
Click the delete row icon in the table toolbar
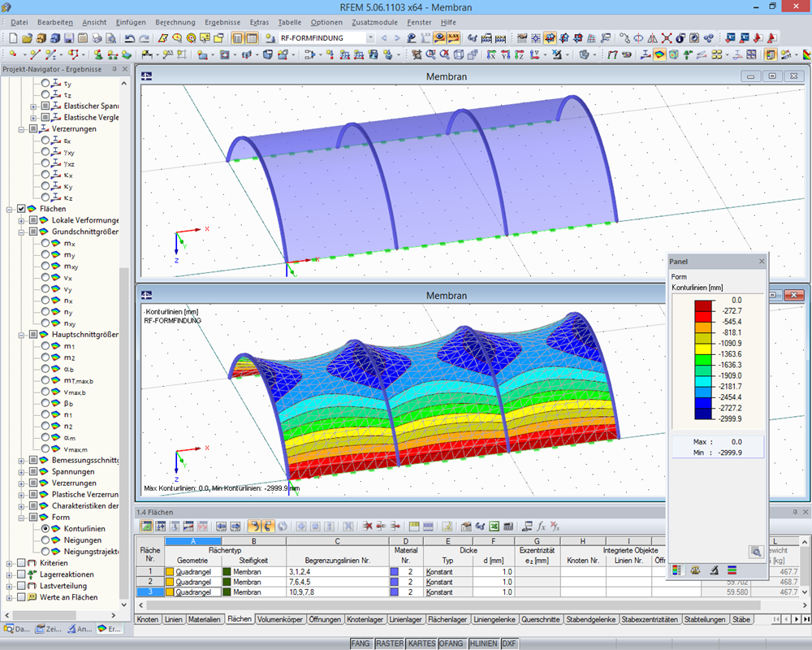pyautogui.click(x=368, y=527)
